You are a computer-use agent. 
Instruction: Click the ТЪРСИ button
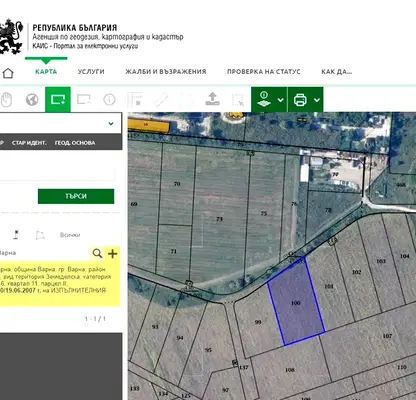pyautogui.click(x=76, y=196)
